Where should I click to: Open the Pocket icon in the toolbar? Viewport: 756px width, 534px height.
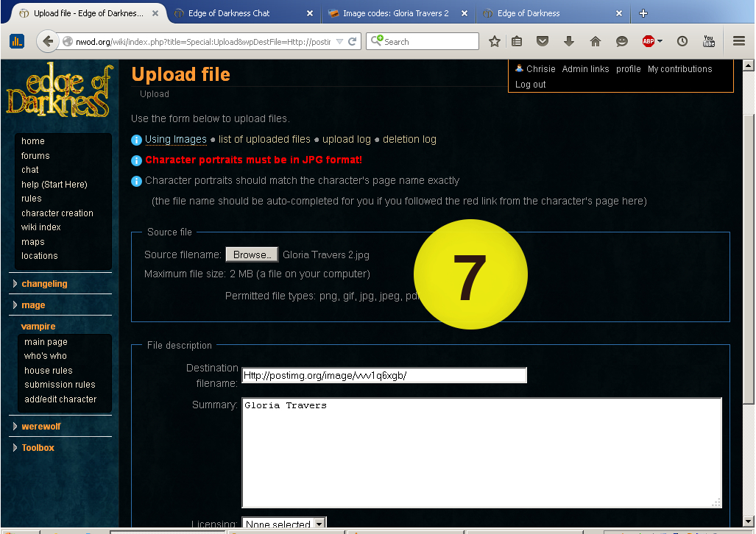click(543, 42)
